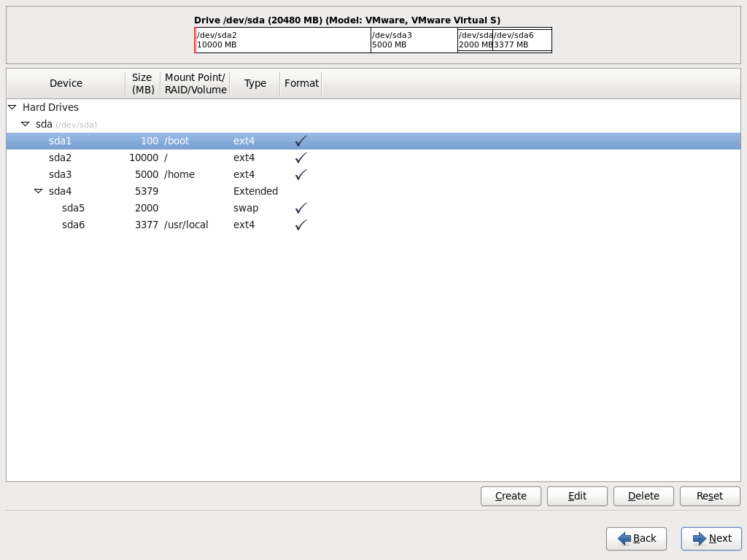Reset the partition layout
The width and height of the screenshot is (747, 560).
coord(709,496)
